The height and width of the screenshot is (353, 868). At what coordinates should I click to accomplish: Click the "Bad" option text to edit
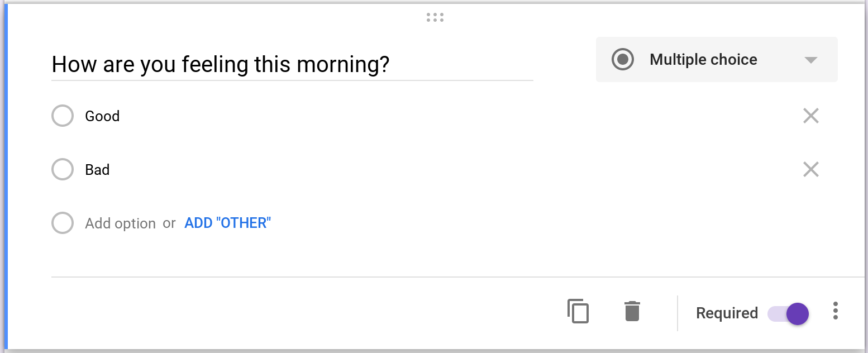click(97, 169)
